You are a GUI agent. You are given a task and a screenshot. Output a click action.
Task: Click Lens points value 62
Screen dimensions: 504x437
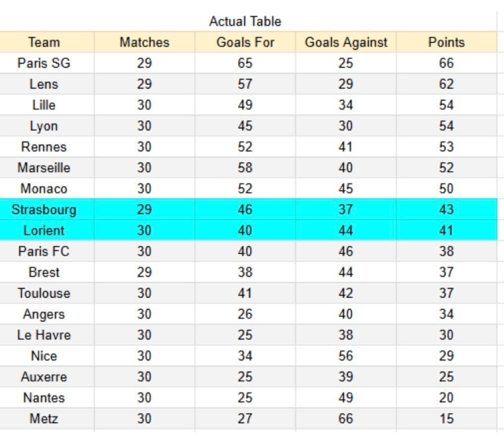(x=447, y=84)
